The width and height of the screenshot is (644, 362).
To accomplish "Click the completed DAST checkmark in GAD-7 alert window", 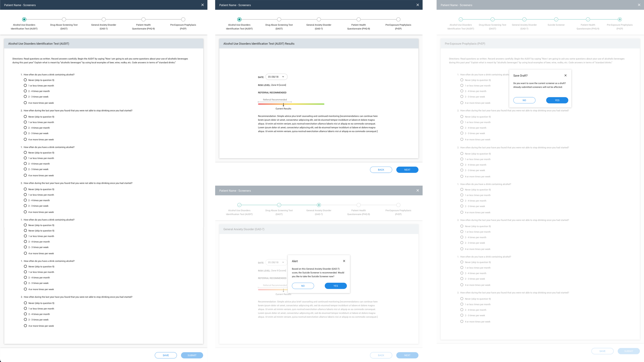I will [x=279, y=205].
